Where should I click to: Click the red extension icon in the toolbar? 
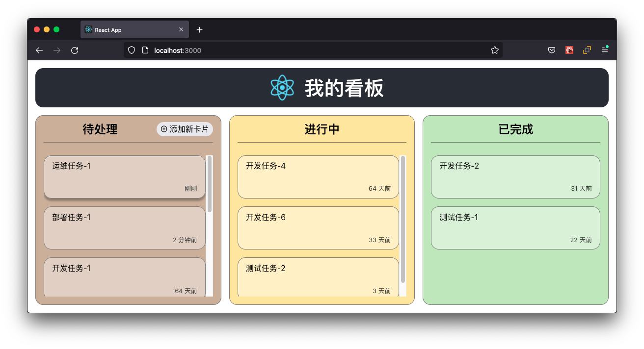[x=569, y=50]
